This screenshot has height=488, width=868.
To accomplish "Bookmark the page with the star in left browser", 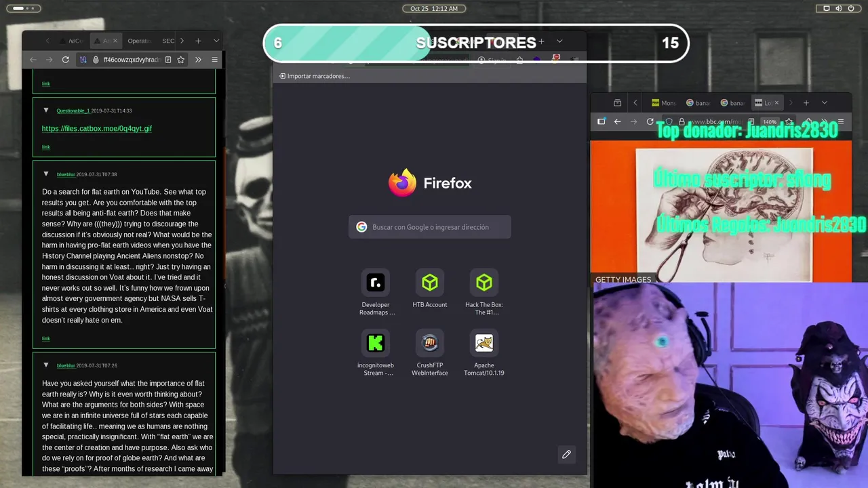I will (181, 60).
